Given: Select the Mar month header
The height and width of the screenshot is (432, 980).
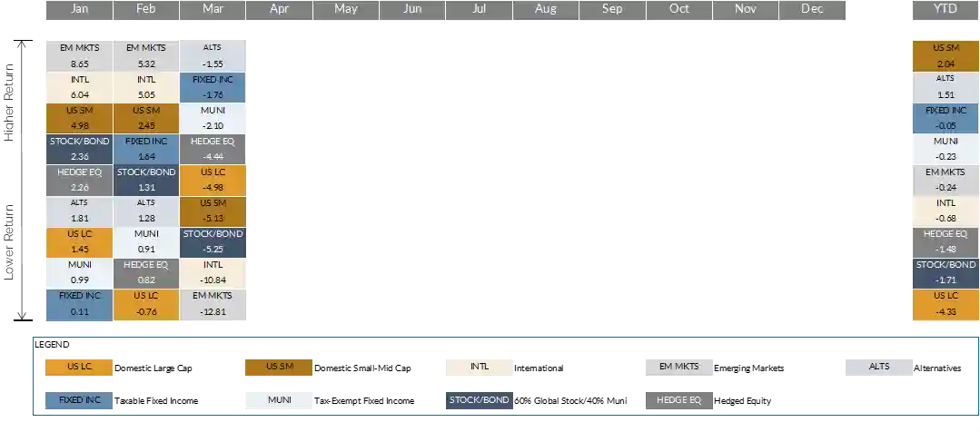Looking at the screenshot, I should coord(213,9).
